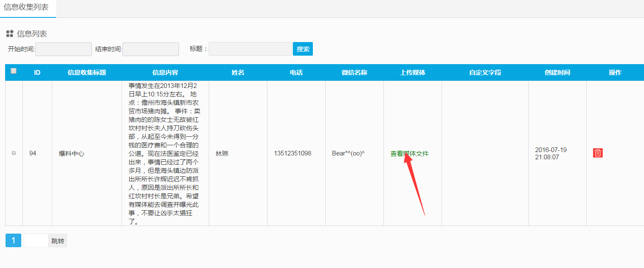Click the name 林琳 in the row
Screen dimensions: 644x268
click(x=222, y=154)
